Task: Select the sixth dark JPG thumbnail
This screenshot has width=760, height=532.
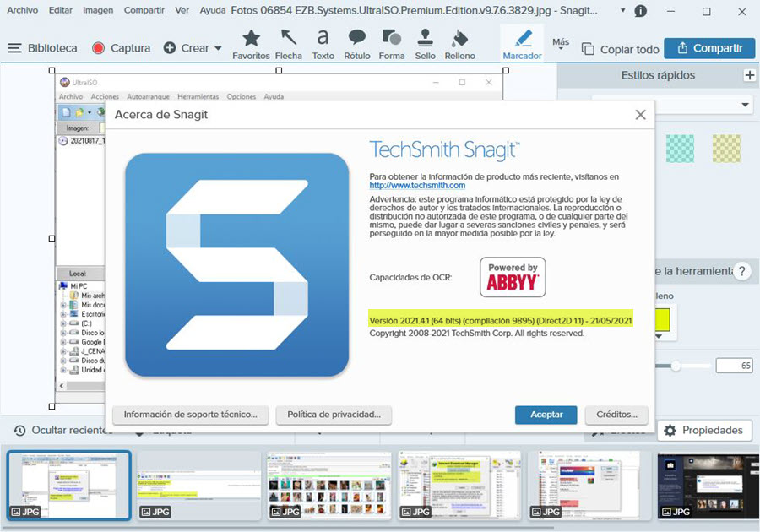Action: [708, 486]
